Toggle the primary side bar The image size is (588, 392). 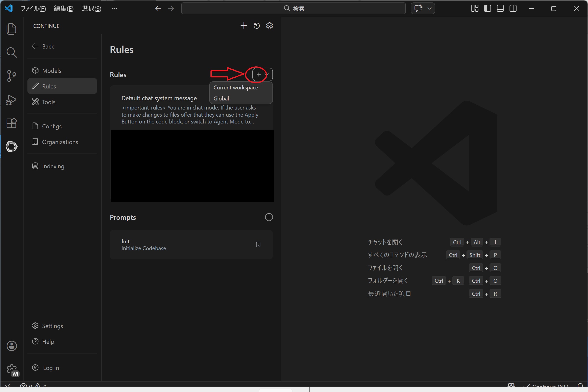click(x=487, y=9)
